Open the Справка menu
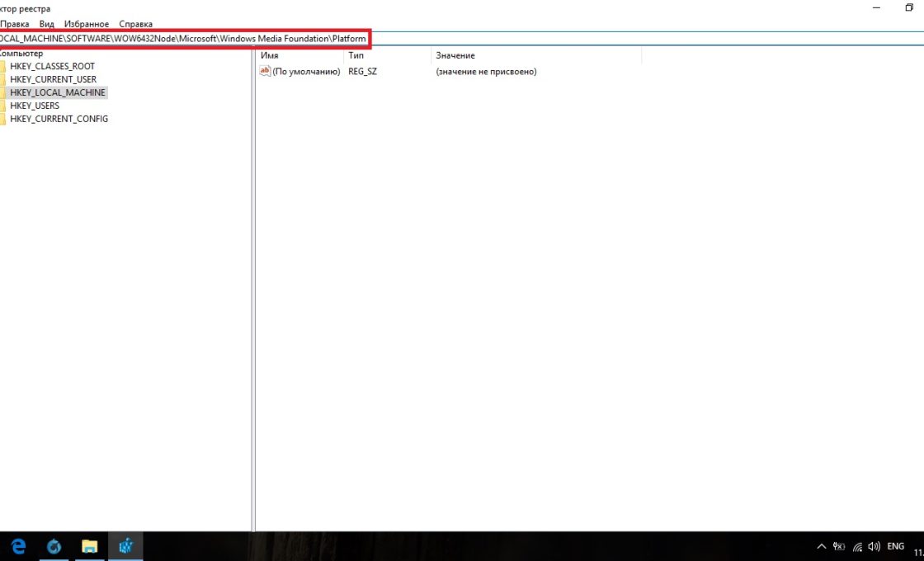Image resolution: width=924 pixels, height=561 pixels. (135, 24)
